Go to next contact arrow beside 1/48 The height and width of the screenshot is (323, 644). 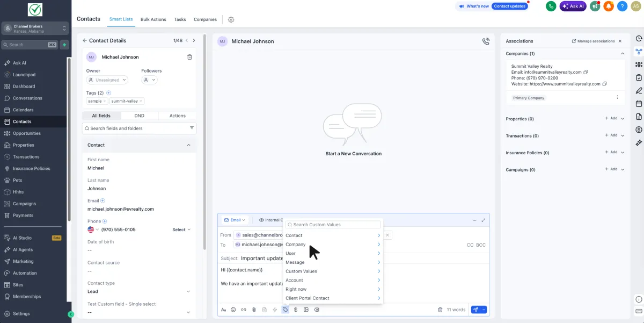pyautogui.click(x=194, y=41)
